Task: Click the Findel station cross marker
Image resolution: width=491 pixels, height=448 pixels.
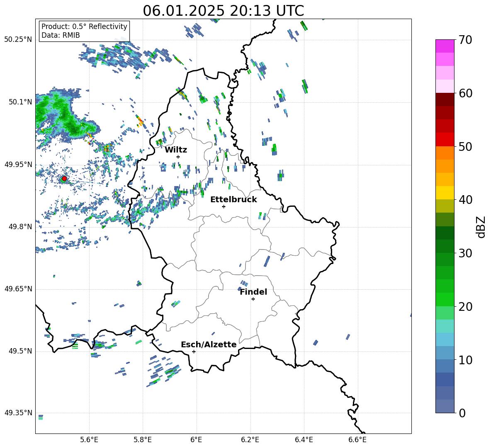Action: pyautogui.click(x=253, y=299)
